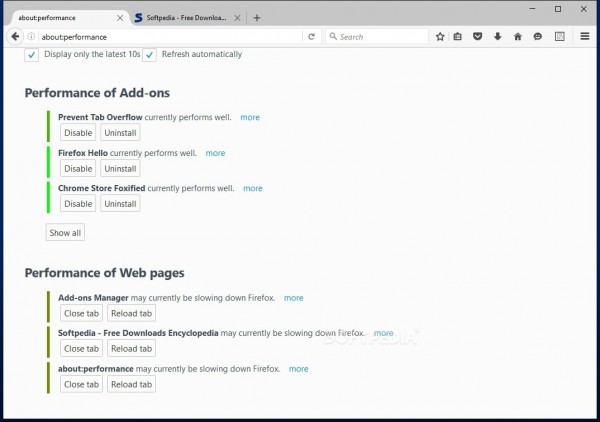Select Performance of Add-ons heading
The height and width of the screenshot is (422, 600).
97,93
